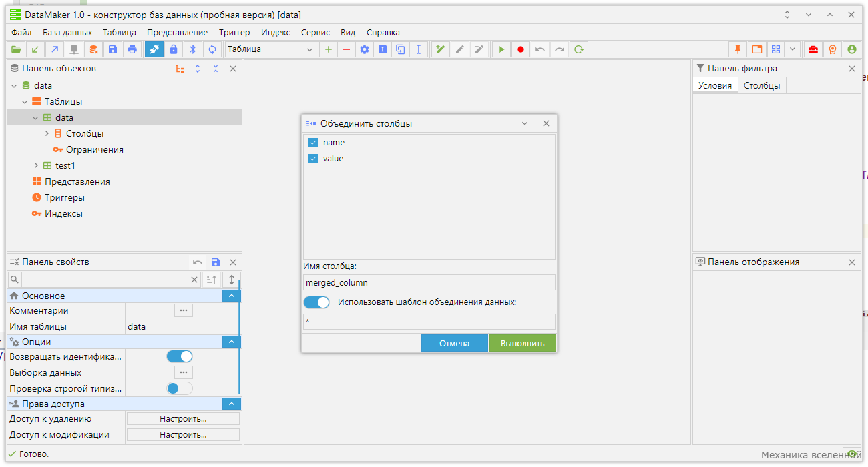Expand the 'Столбцы' tree node
The image size is (868, 467).
(x=47, y=134)
